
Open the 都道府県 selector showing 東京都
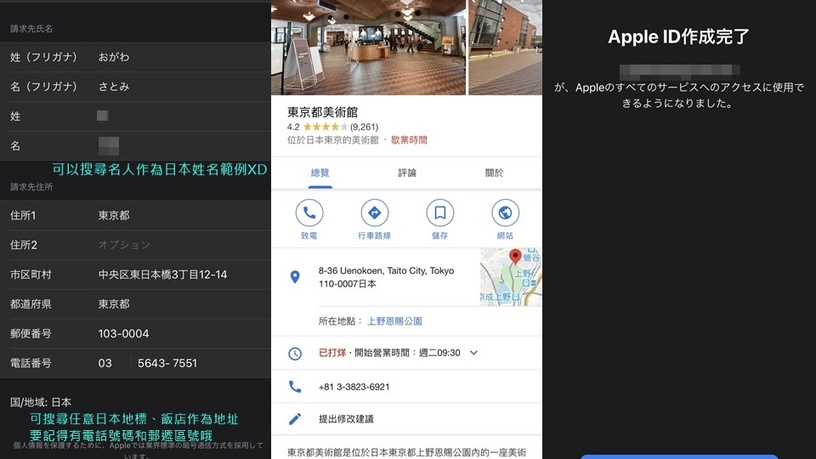pyautogui.click(x=135, y=304)
